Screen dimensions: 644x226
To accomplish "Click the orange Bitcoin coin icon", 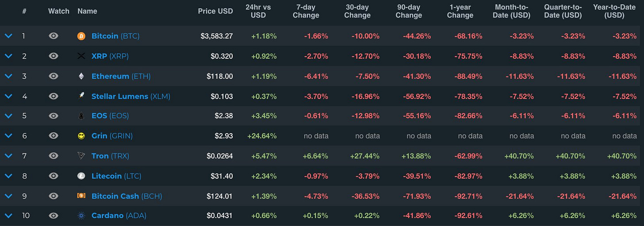I will (x=81, y=36).
